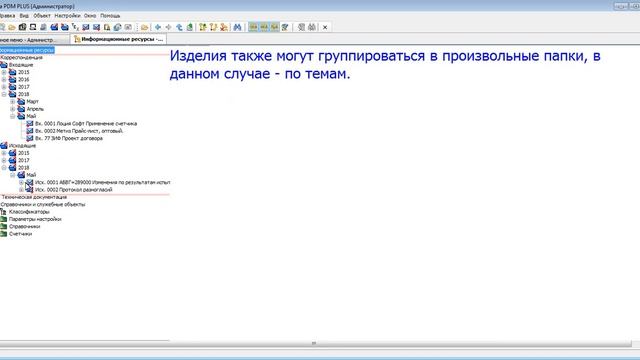Collapse the 2018 folder under Исходящие
Viewport: 640px width, 360px height.
coord(4,168)
